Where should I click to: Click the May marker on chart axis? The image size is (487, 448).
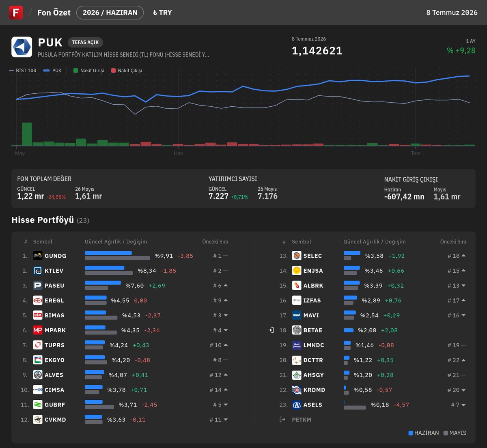click(20, 153)
